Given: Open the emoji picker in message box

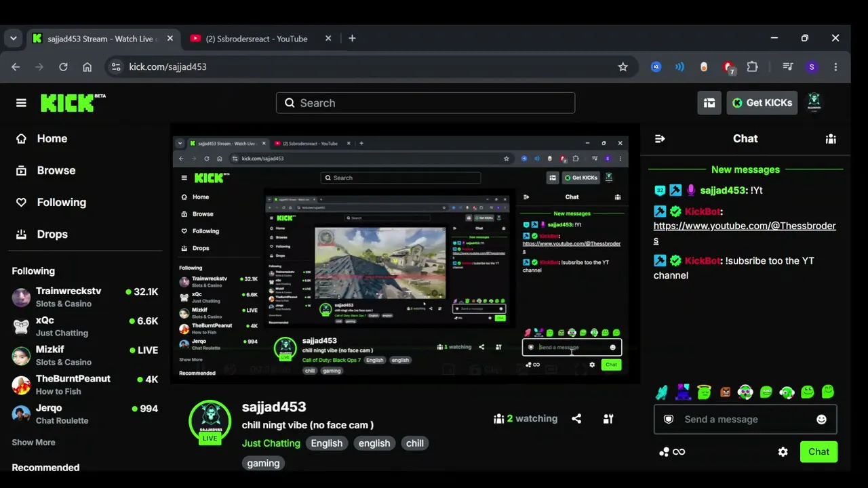Looking at the screenshot, I should (821, 420).
